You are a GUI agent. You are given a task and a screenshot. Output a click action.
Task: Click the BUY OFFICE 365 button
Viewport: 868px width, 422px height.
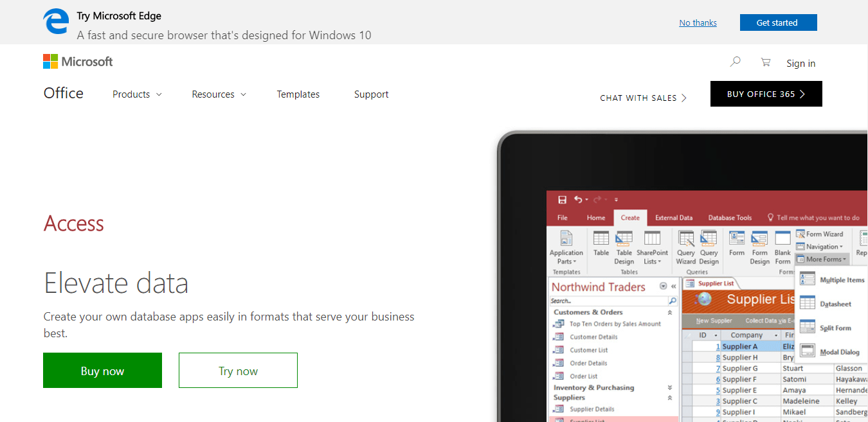click(x=766, y=94)
